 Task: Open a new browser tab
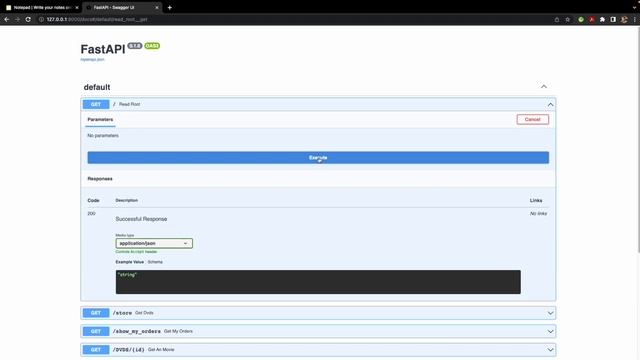coord(169,7)
